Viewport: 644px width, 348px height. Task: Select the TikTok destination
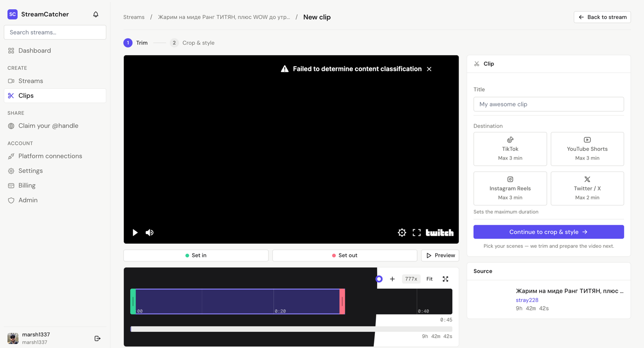point(510,149)
